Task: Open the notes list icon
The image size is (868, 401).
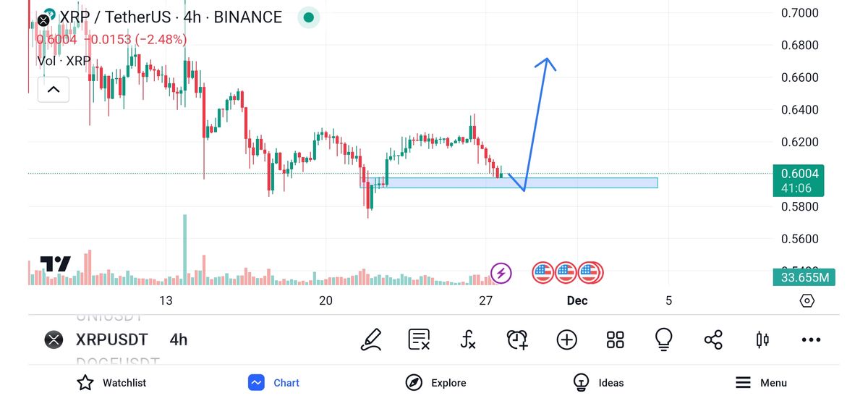Action: pyautogui.click(x=420, y=339)
